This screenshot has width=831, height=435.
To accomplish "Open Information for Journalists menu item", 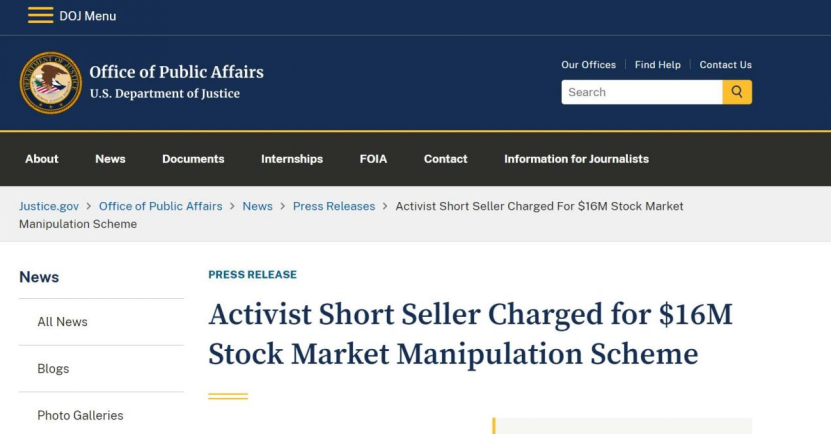I will (577, 159).
